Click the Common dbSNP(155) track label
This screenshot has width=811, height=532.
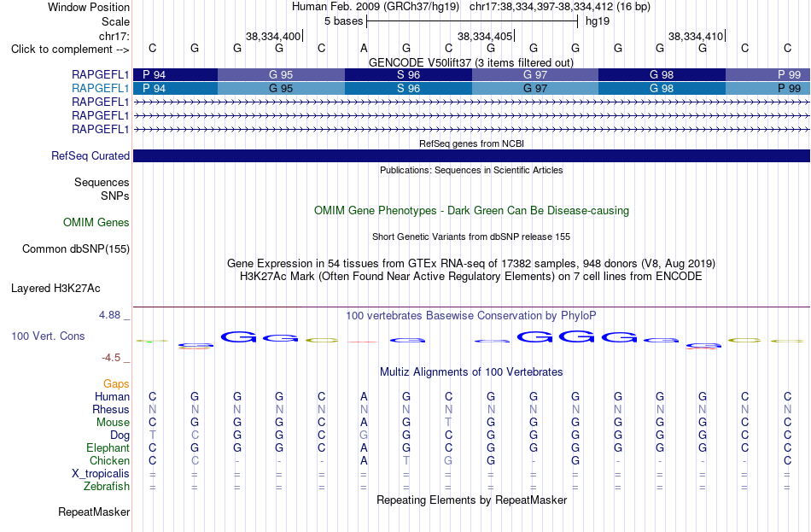[x=76, y=249]
